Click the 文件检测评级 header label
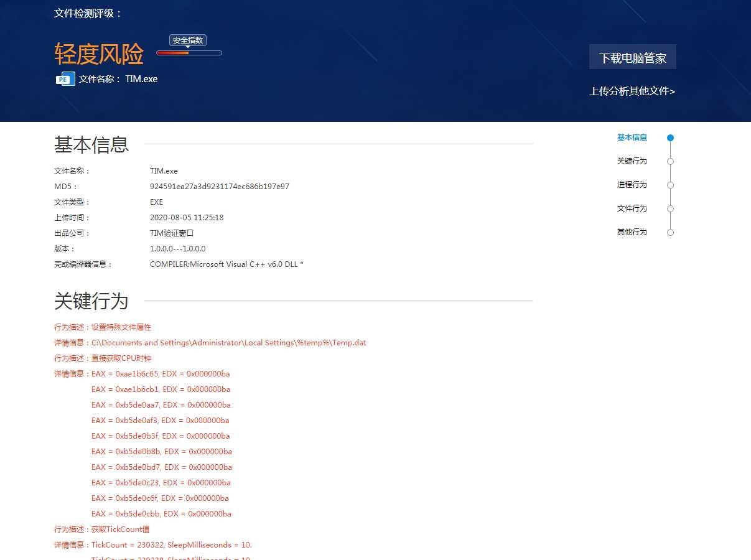Image resolution: width=751 pixels, height=560 pixels. pos(88,13)
